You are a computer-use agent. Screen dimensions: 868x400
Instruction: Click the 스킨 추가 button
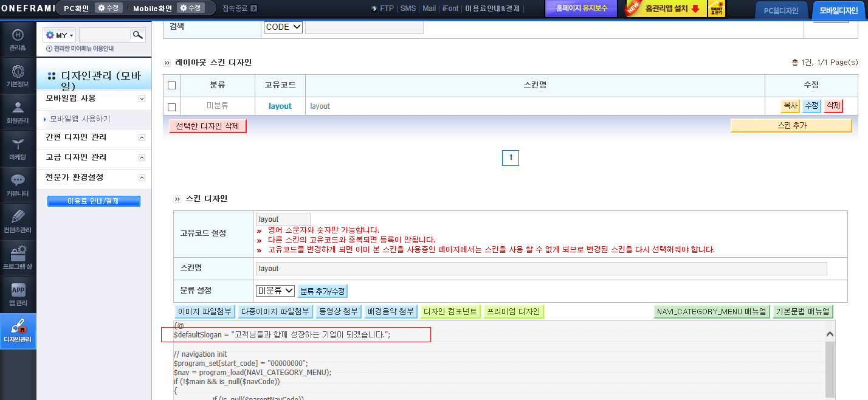(791, 126)
